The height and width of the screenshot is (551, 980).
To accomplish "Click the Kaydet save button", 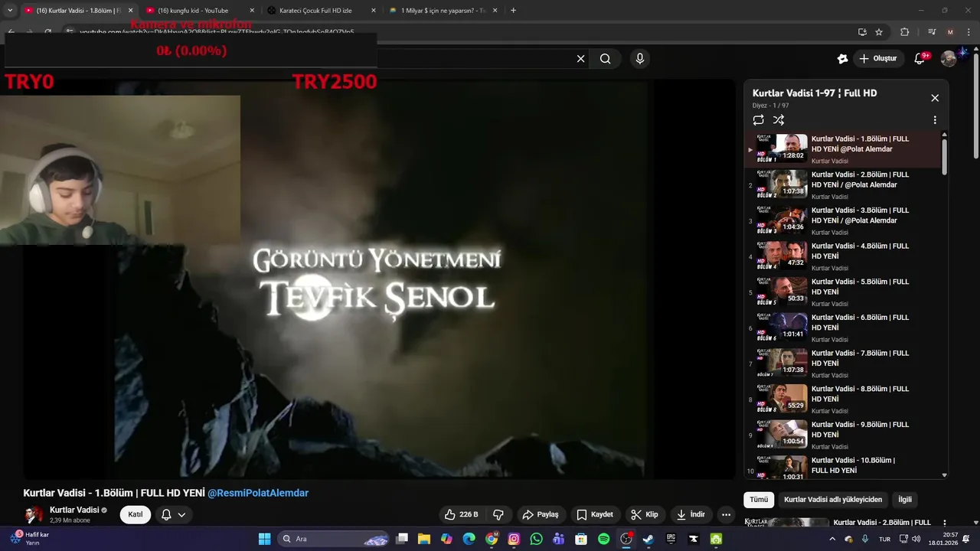I will [x=595, y=514].
